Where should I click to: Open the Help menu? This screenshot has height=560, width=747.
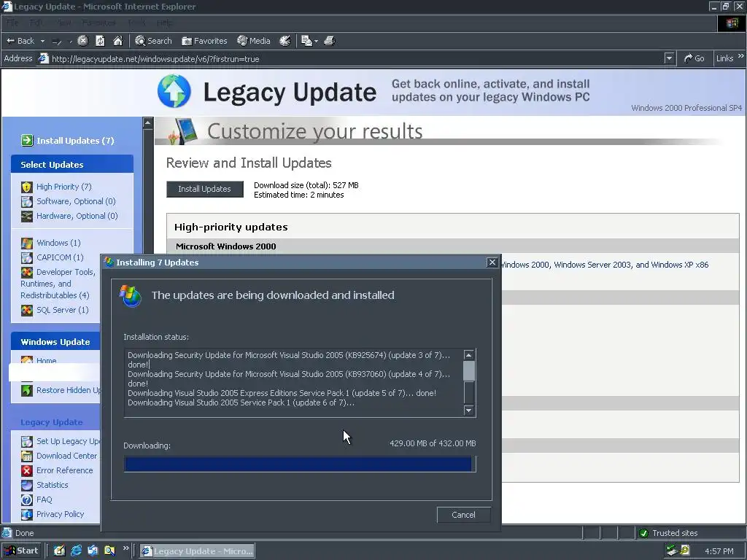point(165,23)
